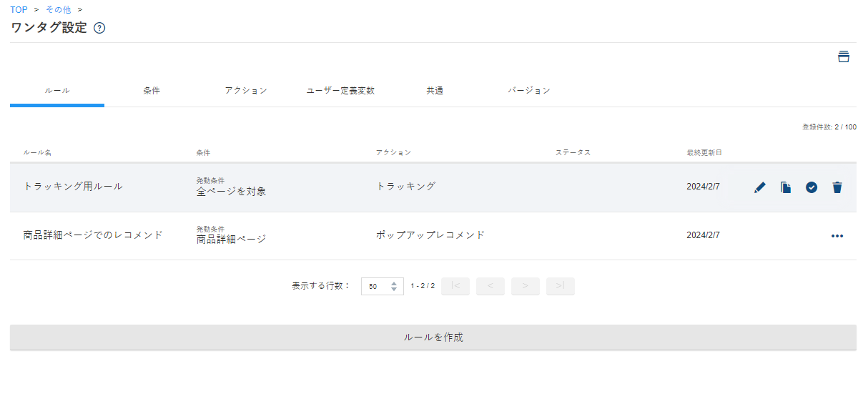Click the 登録件数: 2 / 100 counter
The height and width of the screenshot is (419, 868).
[829, 127]
